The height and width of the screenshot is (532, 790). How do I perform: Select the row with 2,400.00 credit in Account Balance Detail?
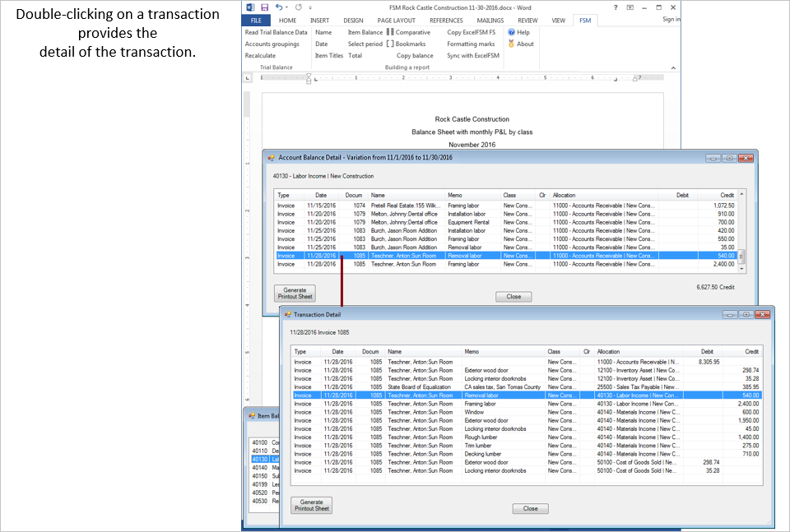tap(506, 264)
